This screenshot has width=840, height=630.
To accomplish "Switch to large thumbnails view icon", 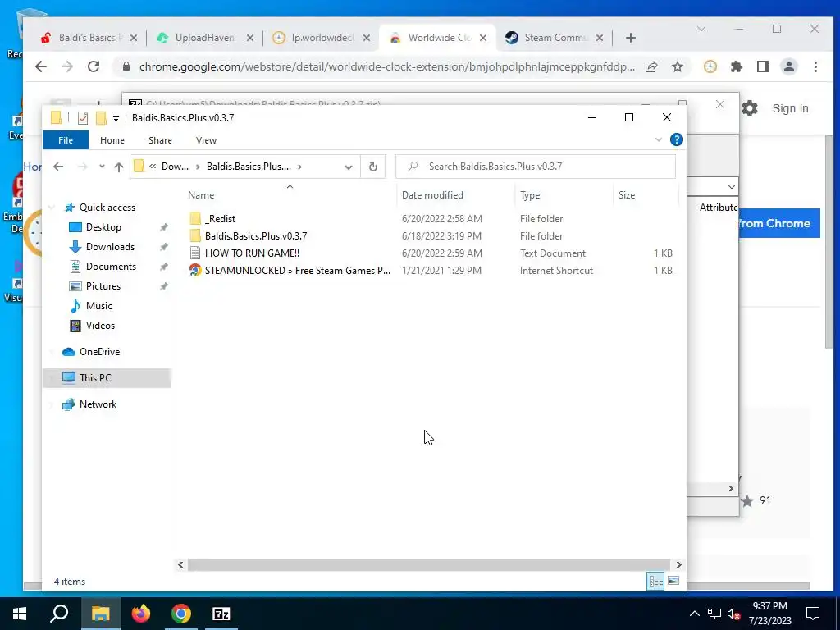I will 673,582.
